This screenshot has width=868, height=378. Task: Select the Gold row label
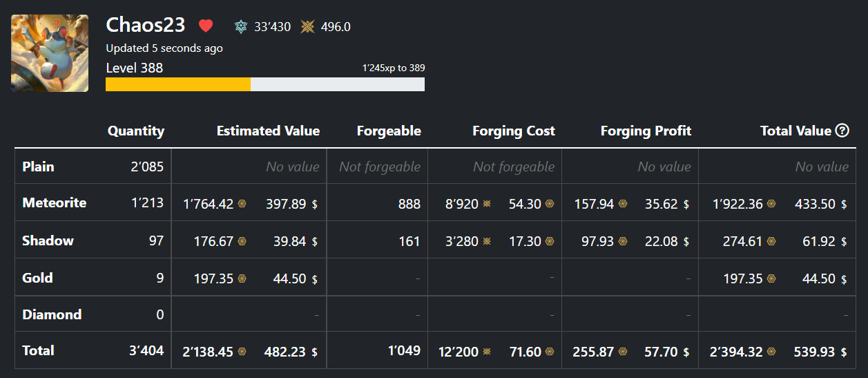pos(37,278)
